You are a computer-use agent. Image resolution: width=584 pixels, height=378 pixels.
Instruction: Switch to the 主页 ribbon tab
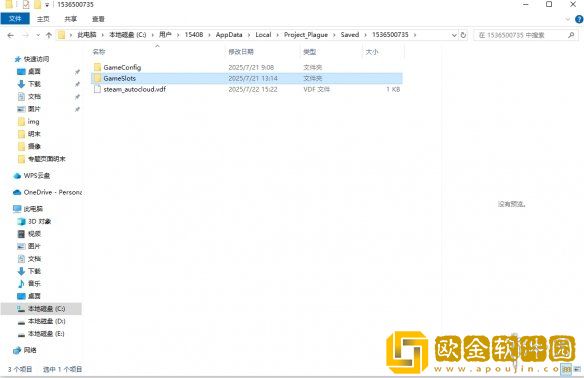coord(43,19)
